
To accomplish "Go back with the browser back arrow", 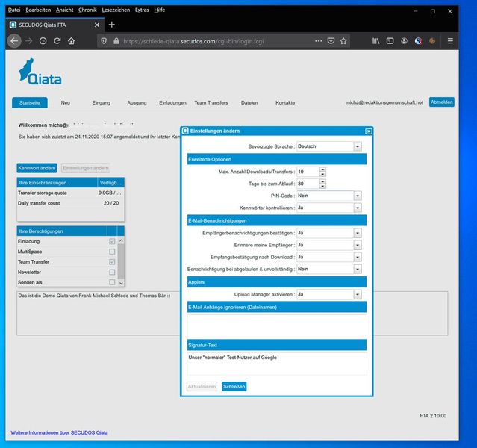I will click(14, 41).
